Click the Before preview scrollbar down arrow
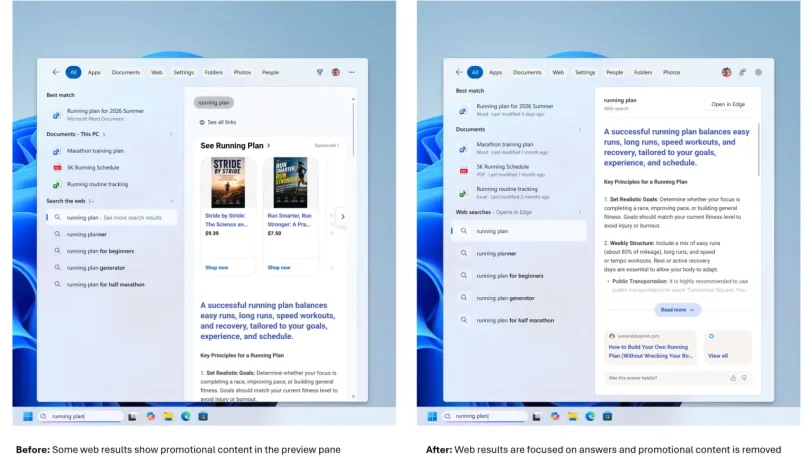This screenshot has height=457, width=812. click(x=353, y=396)
